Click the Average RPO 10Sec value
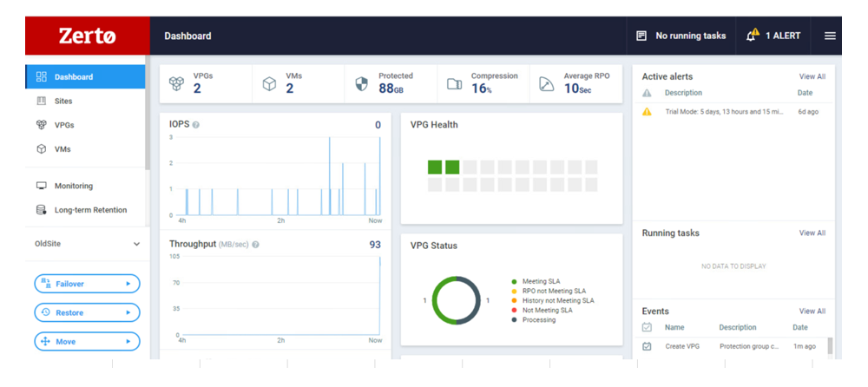The width and height of the screenshot is (868, 387). (578, 89)
